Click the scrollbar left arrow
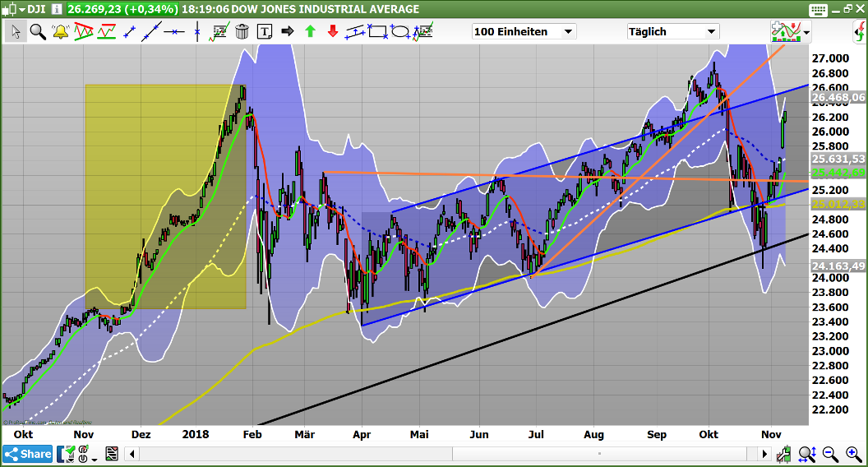Image resolution: width=868 pixels, height=467 pixels. click(x=132, y=455)
